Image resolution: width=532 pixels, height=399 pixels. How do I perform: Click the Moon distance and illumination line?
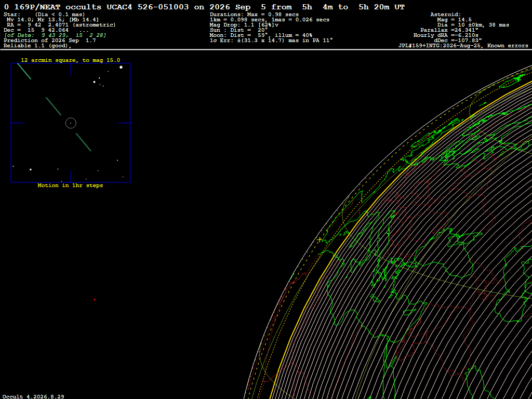[x=261, y=35]
